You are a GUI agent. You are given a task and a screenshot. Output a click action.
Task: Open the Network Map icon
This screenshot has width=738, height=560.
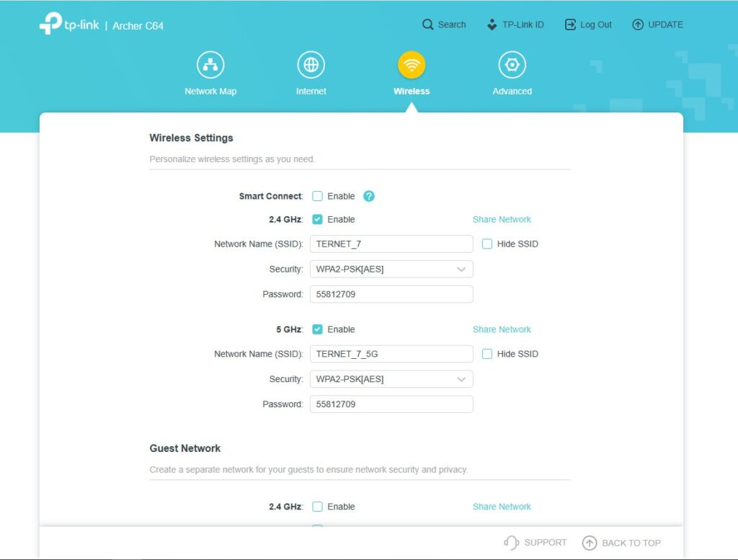[x=210, y=66]
